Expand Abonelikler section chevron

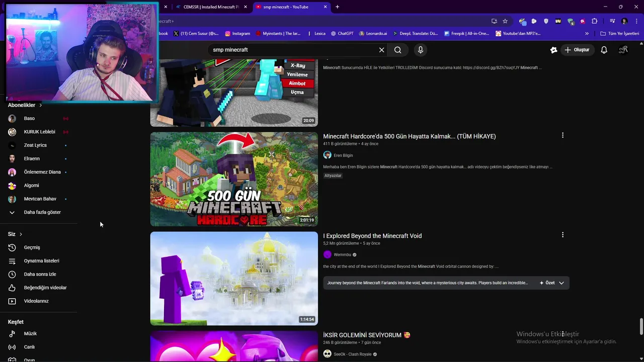41,105
